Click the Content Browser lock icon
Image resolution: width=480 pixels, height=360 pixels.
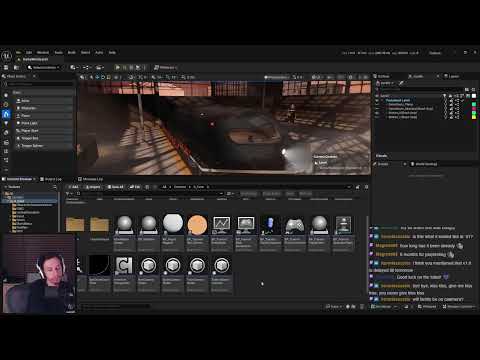(358, 187)
